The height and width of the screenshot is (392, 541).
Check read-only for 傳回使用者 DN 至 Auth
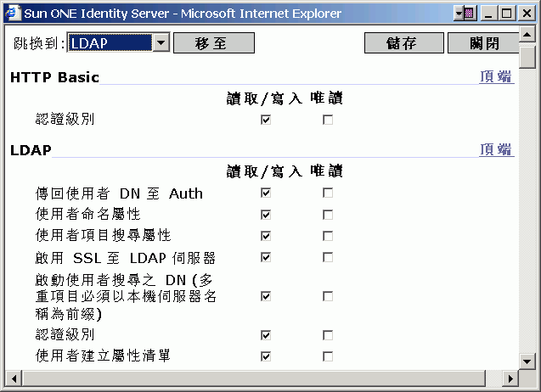(328, 193)
